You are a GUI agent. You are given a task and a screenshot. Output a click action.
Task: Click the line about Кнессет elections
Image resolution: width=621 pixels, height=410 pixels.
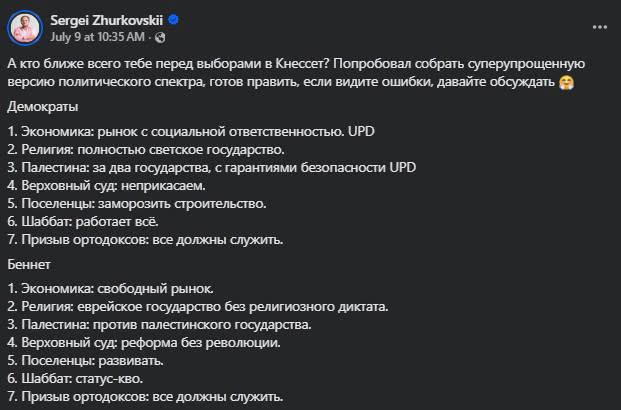click(296, 64)
